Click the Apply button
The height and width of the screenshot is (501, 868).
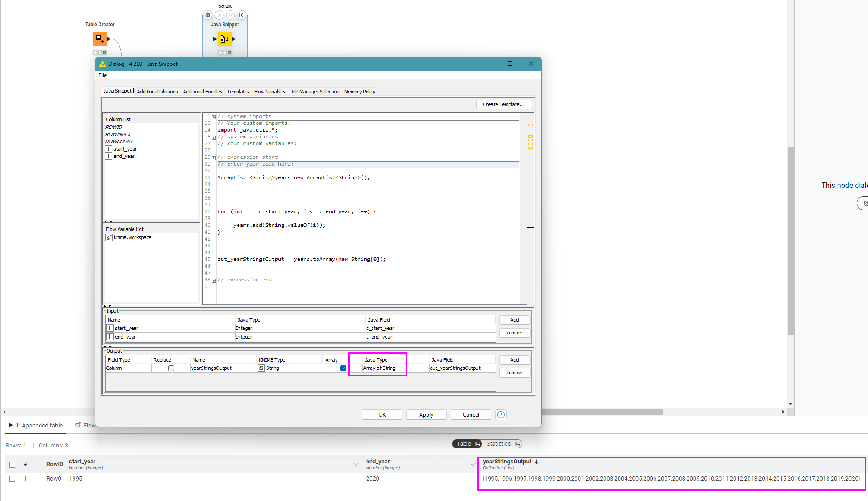click(426, 415)
